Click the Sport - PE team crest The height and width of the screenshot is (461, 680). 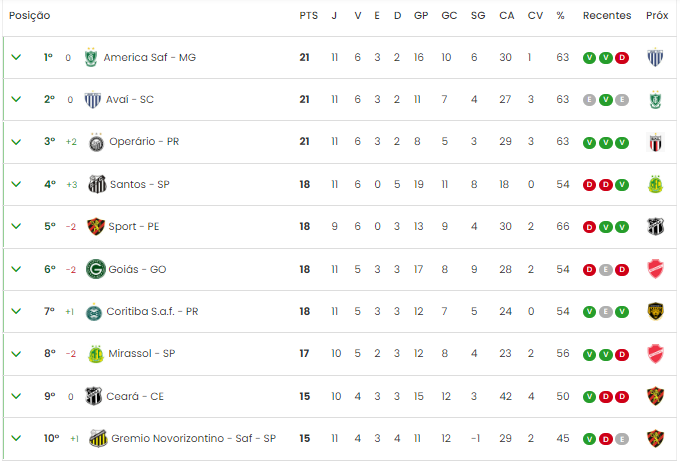click(x=96, y=226)
